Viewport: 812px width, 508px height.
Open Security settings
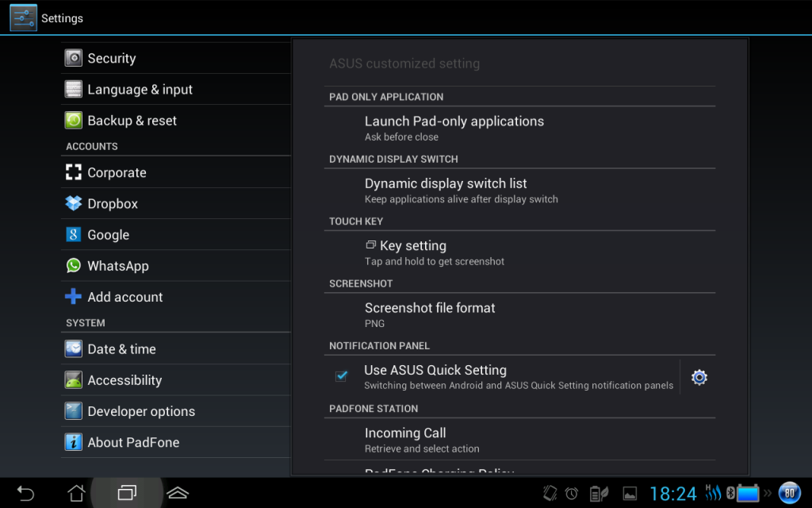pyautogui.click(x=175, y=58)
